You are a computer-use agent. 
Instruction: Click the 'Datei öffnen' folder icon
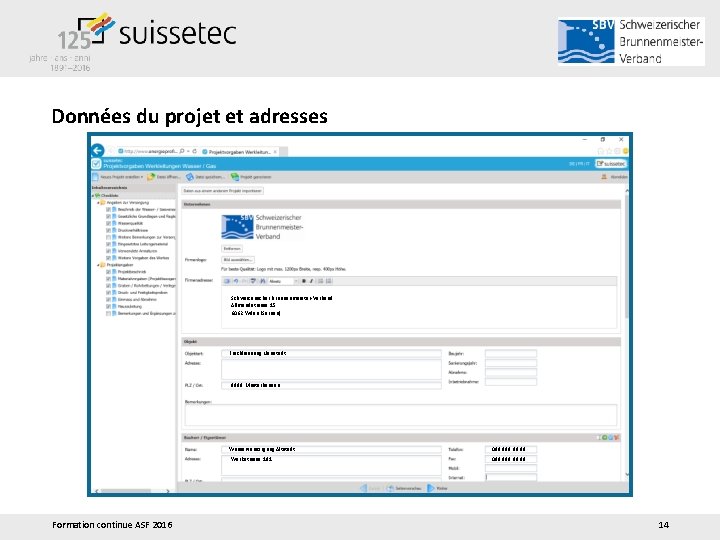coord(151,177)
